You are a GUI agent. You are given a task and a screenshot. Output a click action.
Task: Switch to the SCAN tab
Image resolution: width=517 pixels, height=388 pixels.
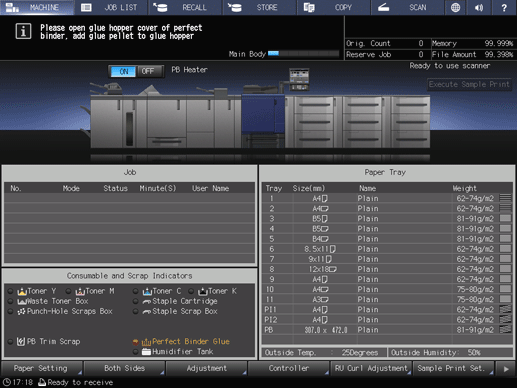[x=408, y=7]
